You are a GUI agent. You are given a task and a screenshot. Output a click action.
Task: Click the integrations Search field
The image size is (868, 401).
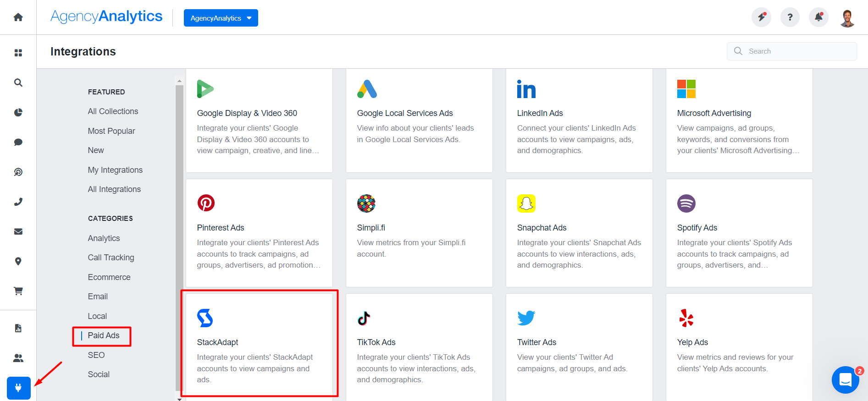(792, 51)
